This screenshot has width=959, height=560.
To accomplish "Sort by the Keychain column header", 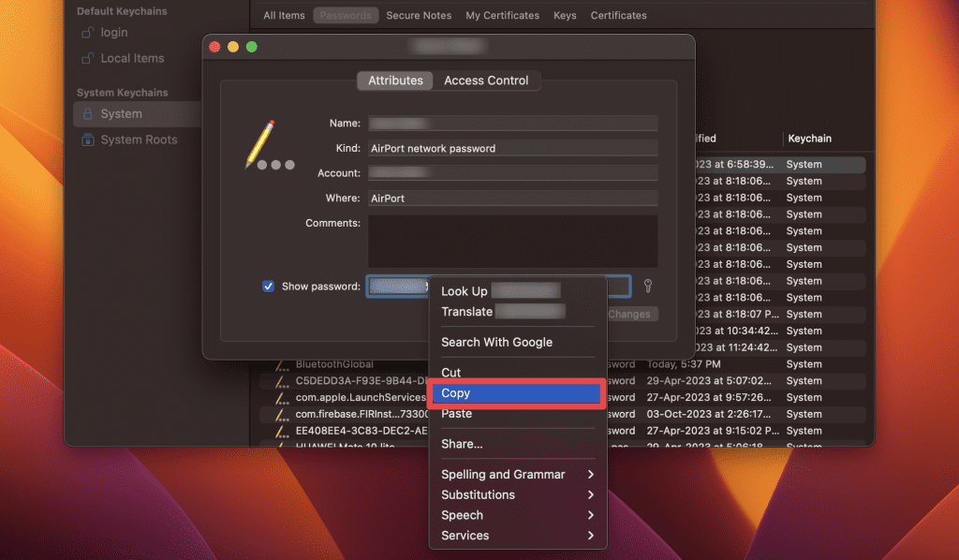I will coord(809,139).
